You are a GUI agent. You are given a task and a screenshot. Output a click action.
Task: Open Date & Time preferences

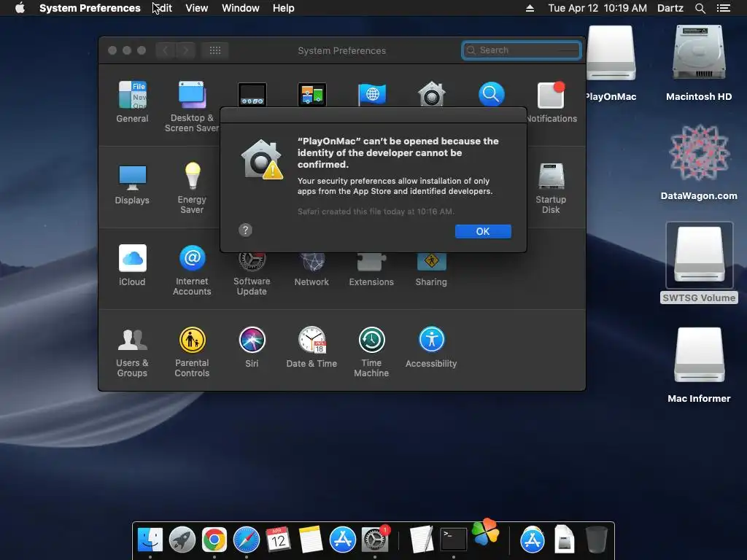pyautogui.click(x=311, y=346)
